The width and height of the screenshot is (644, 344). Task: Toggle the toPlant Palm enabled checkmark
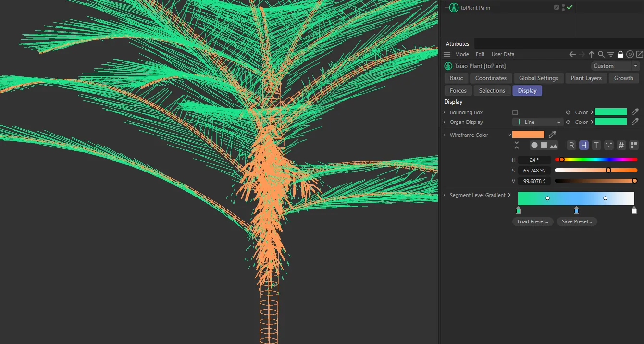pos(570,8)
